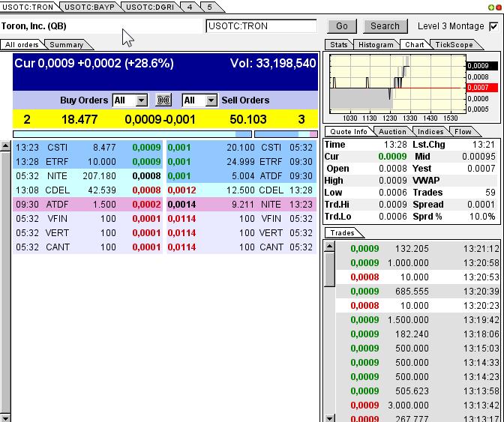
Task: Select the Trades tab
Action: click(342, 233)
